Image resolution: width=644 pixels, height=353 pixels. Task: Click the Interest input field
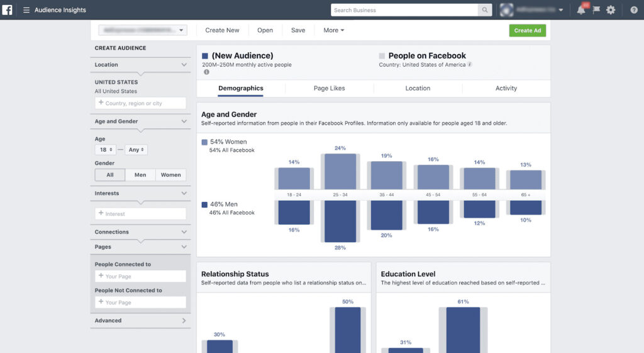pos(140,214)
